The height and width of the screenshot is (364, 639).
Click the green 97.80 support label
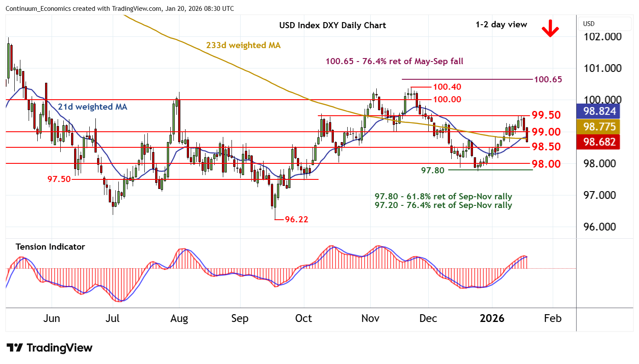pos(433,170)
